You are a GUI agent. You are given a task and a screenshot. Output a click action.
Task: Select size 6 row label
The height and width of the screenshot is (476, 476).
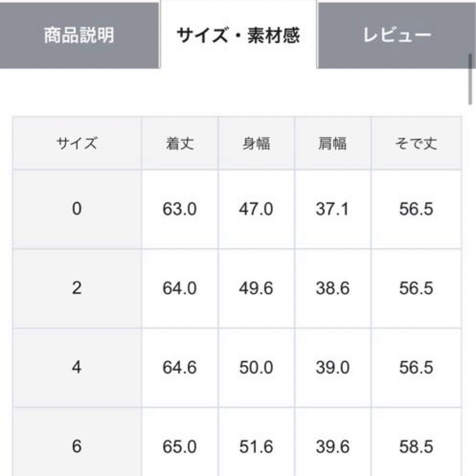click(77, 446)
